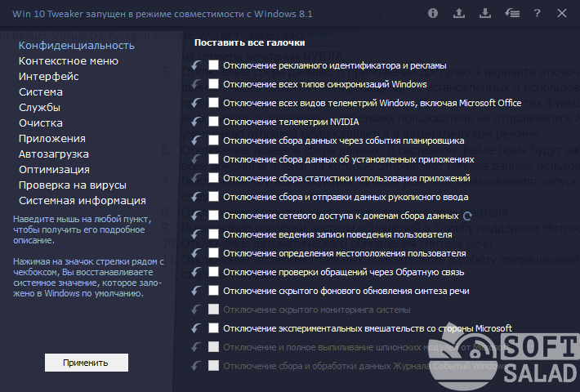580x392 pixels.
Task: Go to Службы section
Action: (x=39, y=108)
